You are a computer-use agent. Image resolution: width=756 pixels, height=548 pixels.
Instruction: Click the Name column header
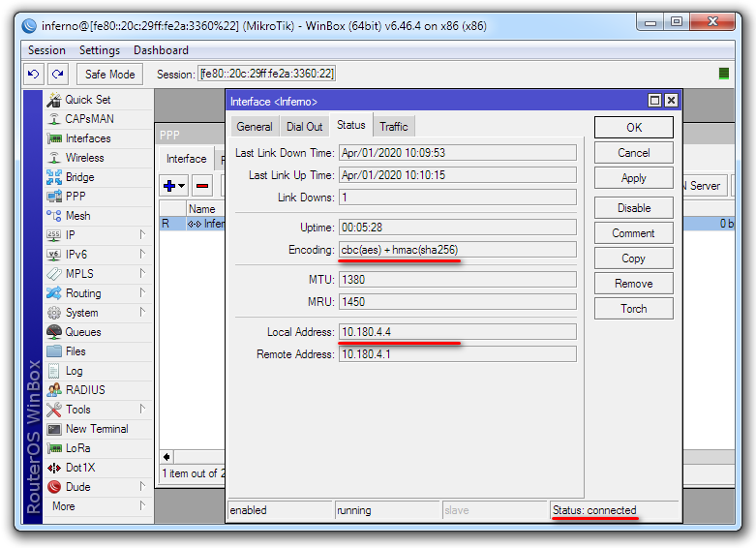pos(206,209)
